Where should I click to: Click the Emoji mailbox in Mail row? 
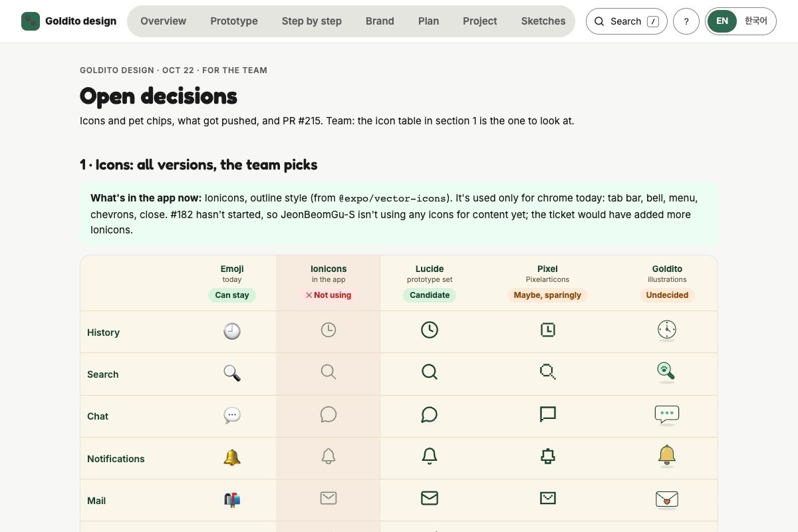(x=232, y=499)
